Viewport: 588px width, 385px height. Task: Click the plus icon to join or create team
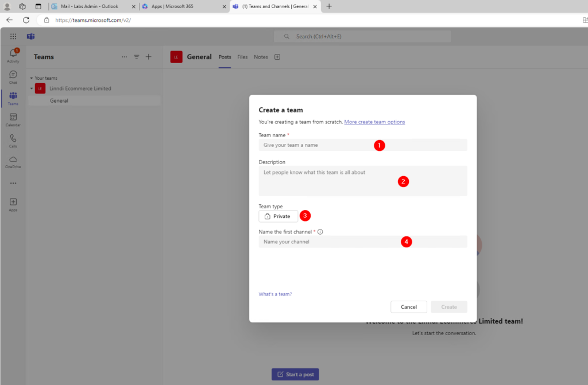tap(149, 57)
